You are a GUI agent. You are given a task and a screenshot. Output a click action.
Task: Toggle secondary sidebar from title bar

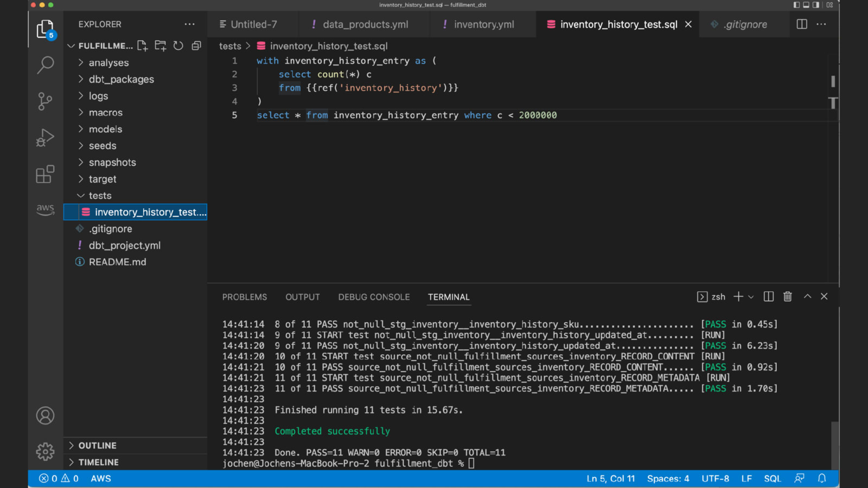[816, 5]
